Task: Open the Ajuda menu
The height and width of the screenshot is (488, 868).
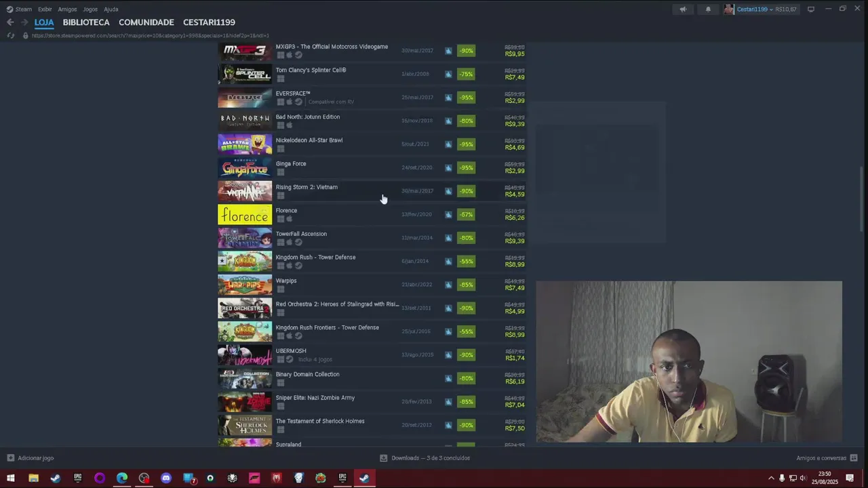Action: click(111, 9)
